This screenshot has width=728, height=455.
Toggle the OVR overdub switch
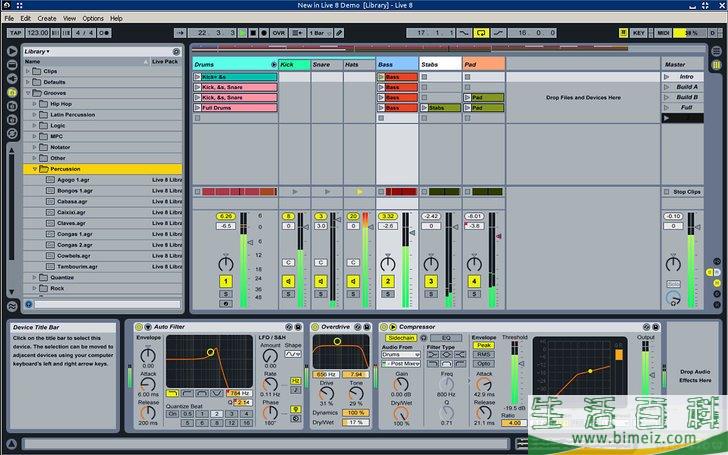(279, 33)
